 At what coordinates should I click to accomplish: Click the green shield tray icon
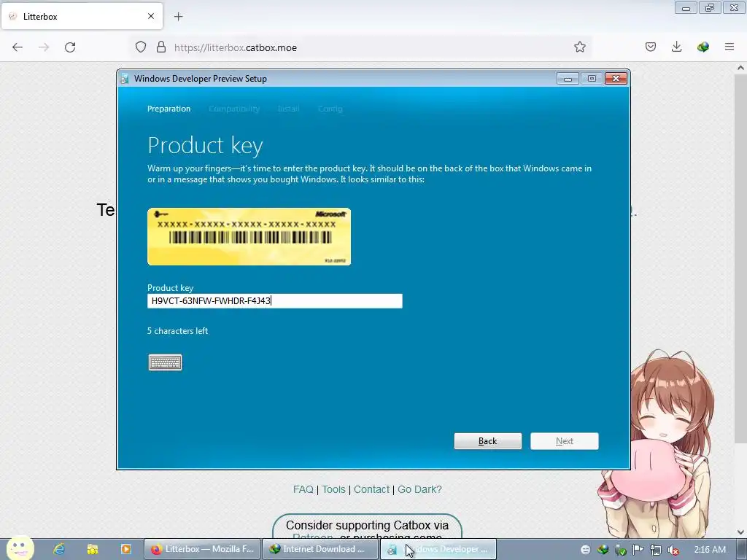point(620,550)
